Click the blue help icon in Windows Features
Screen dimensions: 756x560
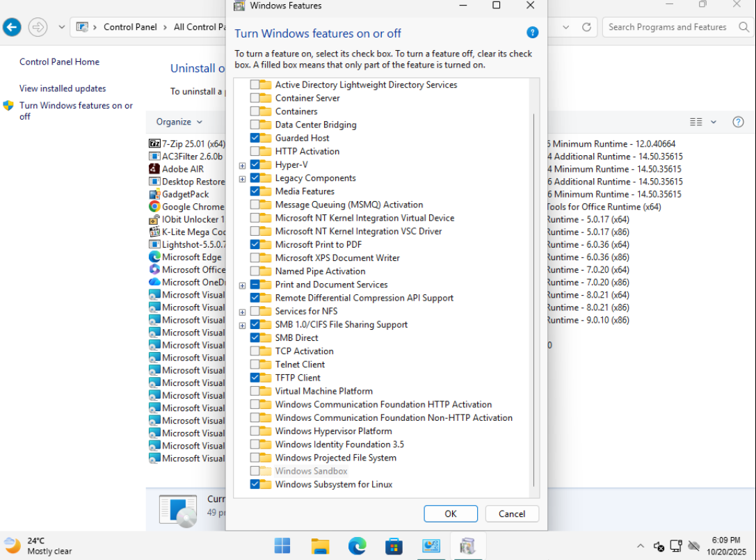(532, 33)
